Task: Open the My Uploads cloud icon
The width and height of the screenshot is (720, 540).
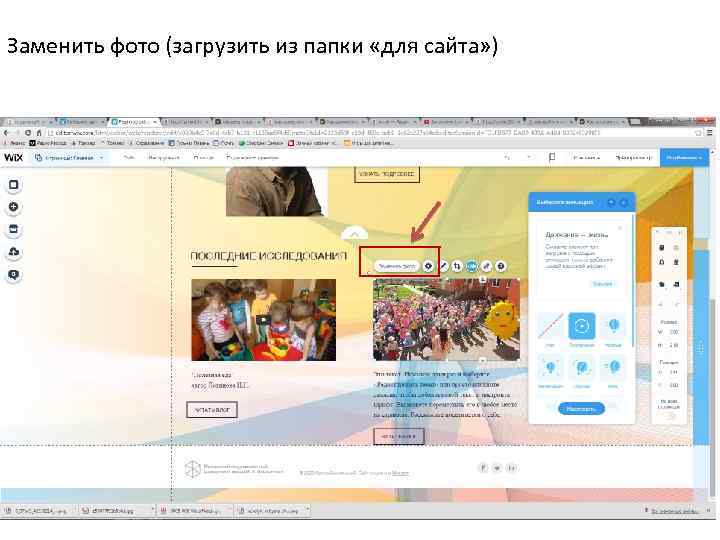Action: point(14,252)
